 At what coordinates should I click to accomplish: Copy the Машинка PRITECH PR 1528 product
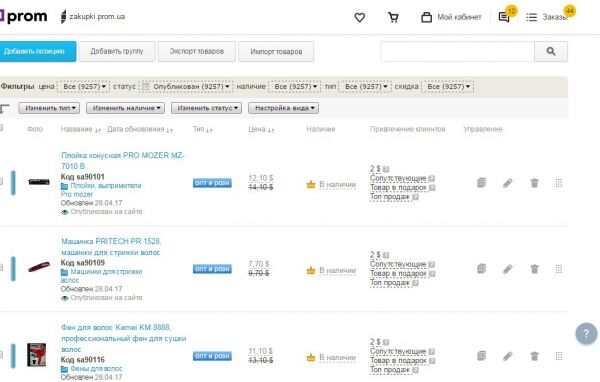pyautogui.click(x=481, y=269)
